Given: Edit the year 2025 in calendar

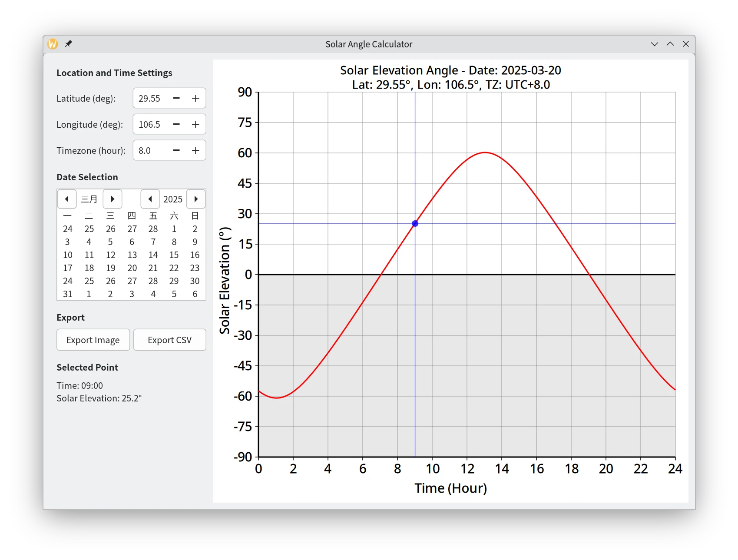Looking at the screenshot, I should point(173,199).
